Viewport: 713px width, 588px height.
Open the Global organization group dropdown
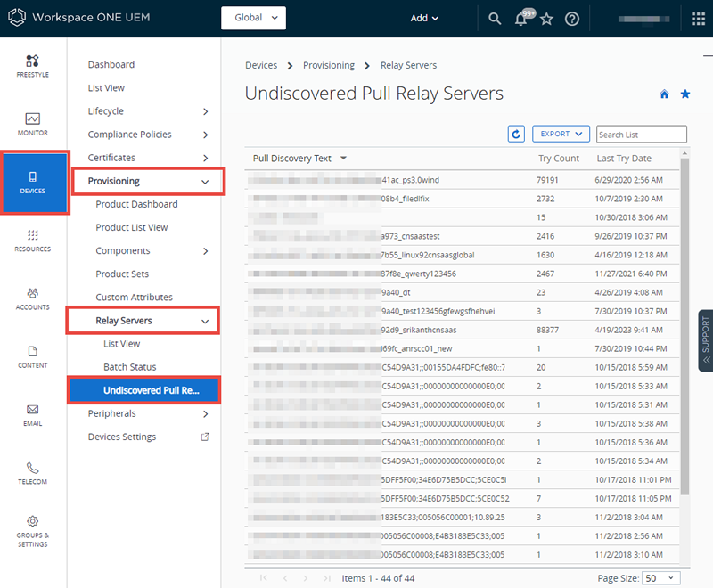click(253, 18)
